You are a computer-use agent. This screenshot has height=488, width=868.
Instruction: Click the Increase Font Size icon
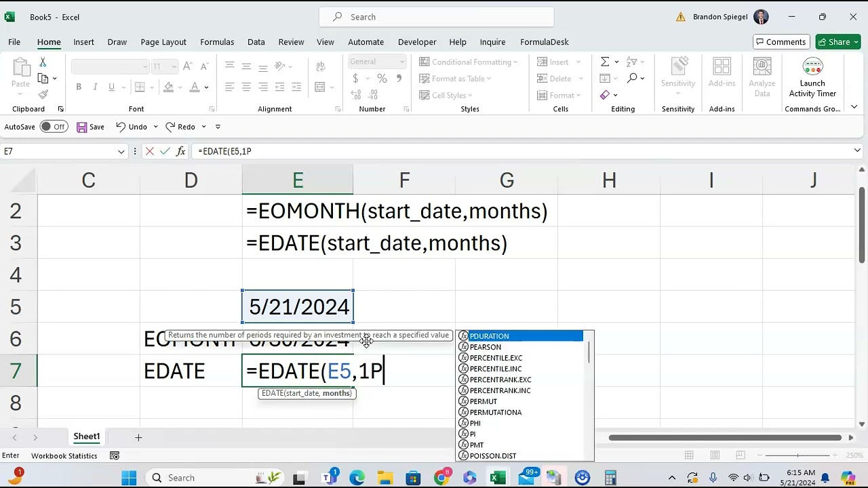tap(188, 66)
